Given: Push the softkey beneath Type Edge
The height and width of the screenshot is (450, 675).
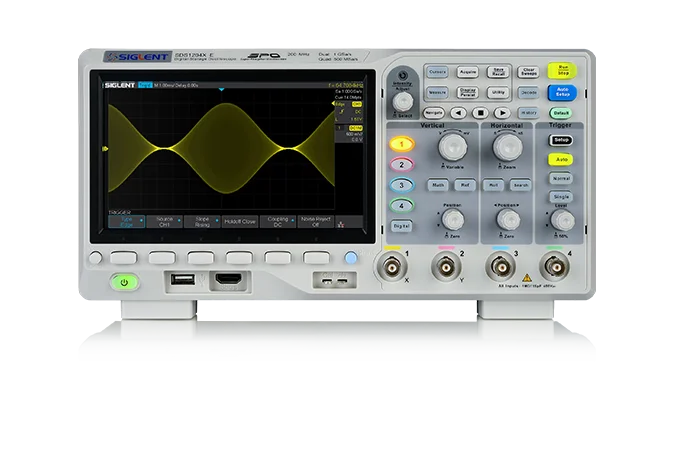Looking at the screenshot, I should coord(124,258).
